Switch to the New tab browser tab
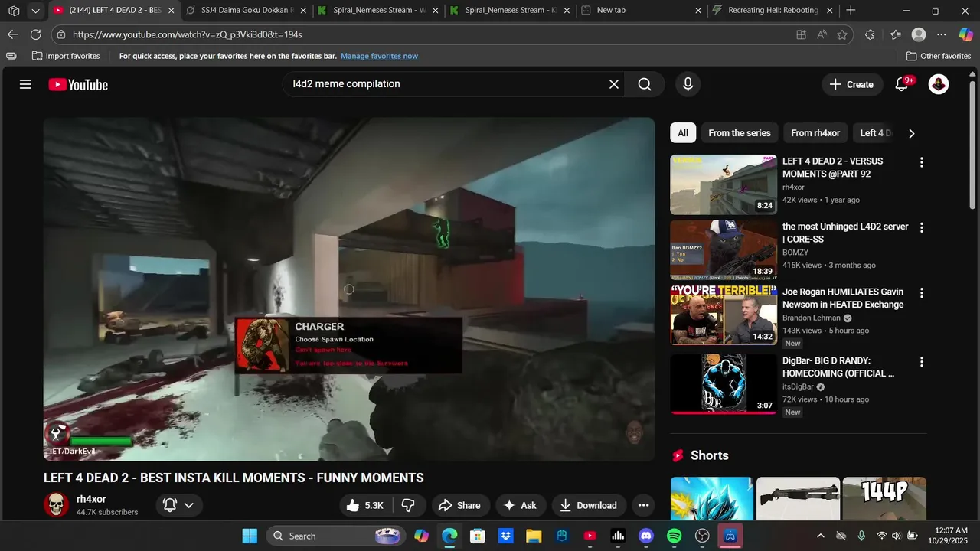The image size is (980, 551). click(642, 11)
